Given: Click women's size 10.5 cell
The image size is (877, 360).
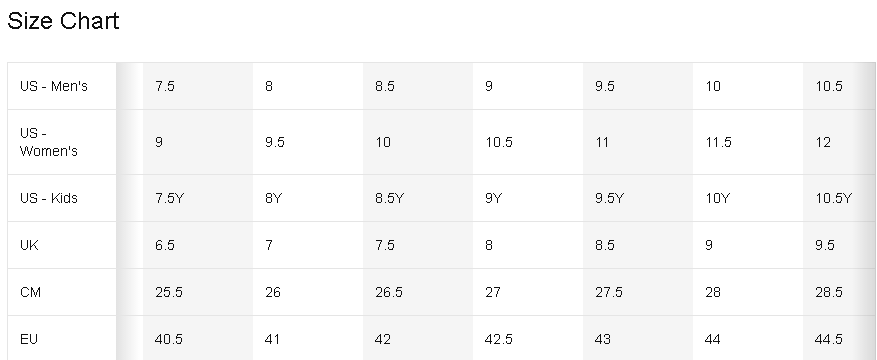Looking at the screenshot, I should [528, 142].
